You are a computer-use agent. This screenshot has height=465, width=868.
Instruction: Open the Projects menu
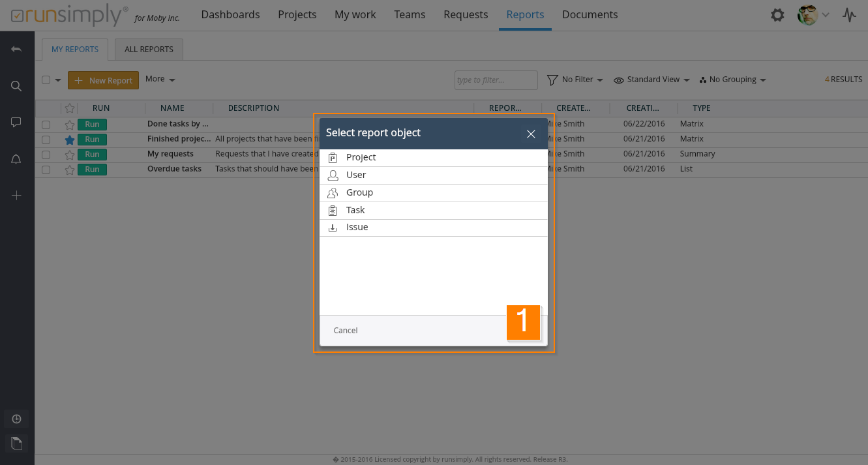click(297, 14)
